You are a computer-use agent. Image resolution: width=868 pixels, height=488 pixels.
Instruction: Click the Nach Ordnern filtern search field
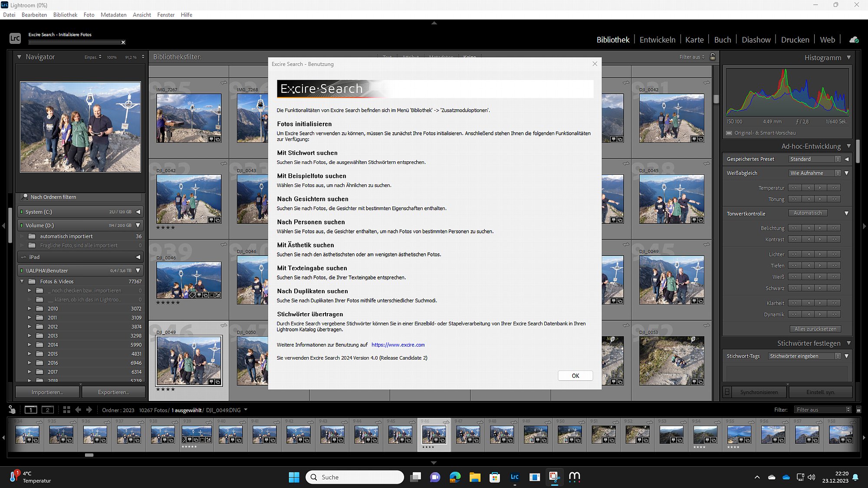(80, 197)
